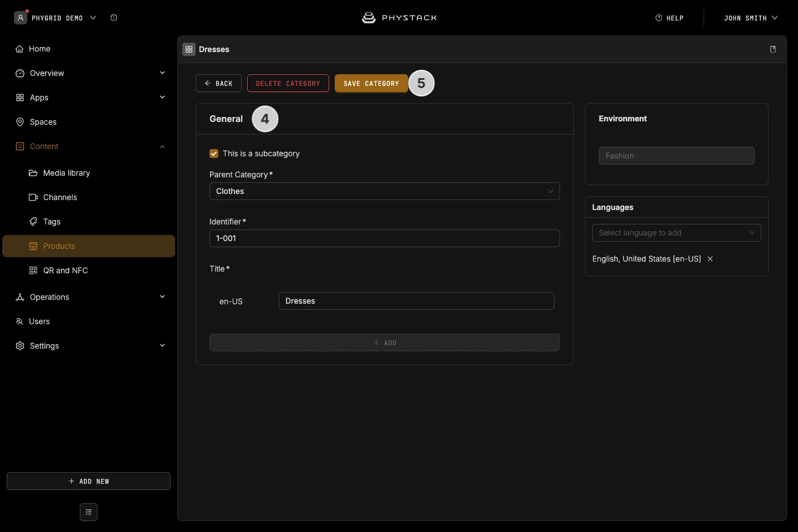Click the Identifier field containing 1-001
Screen dimensions: 798x532
385,238
